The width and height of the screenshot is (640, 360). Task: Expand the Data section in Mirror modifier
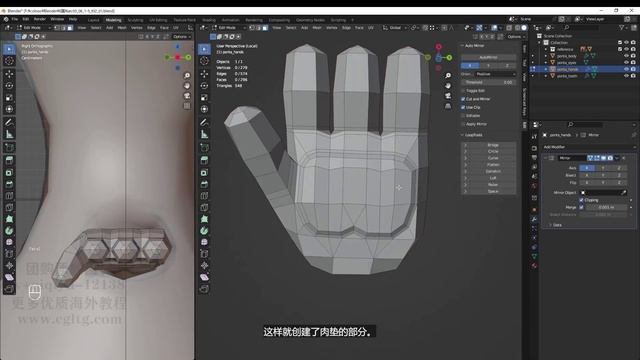556,225
